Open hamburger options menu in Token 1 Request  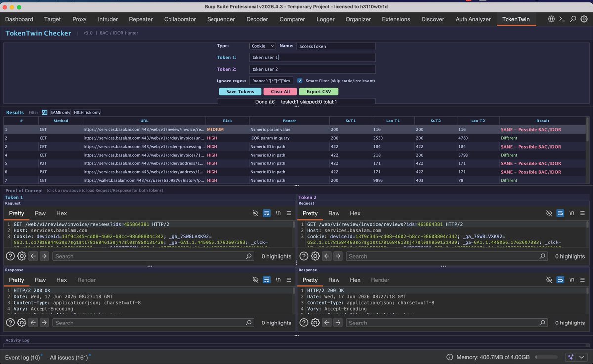click(x=289, y=213)
